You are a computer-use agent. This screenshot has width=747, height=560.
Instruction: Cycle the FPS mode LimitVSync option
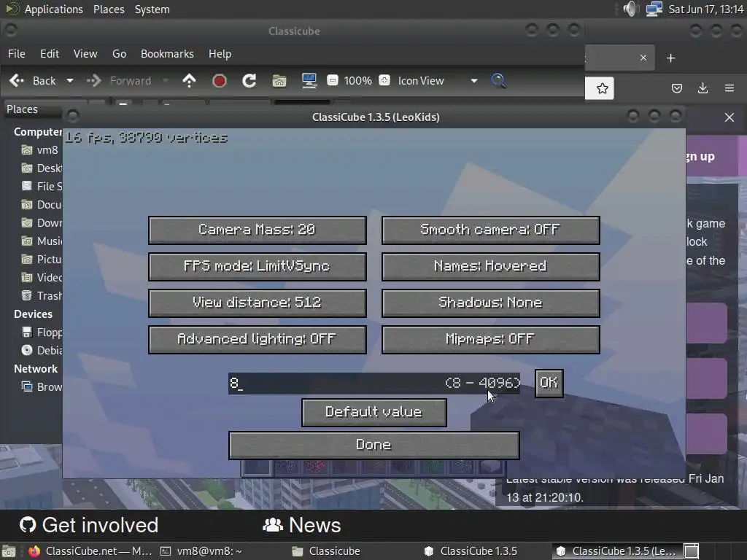click(258, 267)
